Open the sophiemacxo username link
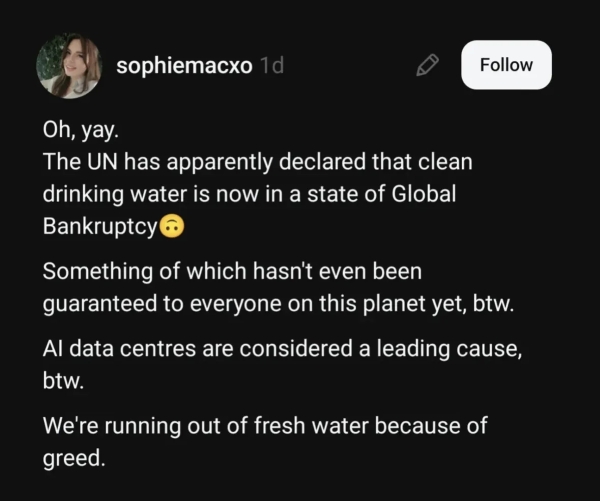Image resolution: width=600 pixels, height=501 pixels. tap(184, 65)
